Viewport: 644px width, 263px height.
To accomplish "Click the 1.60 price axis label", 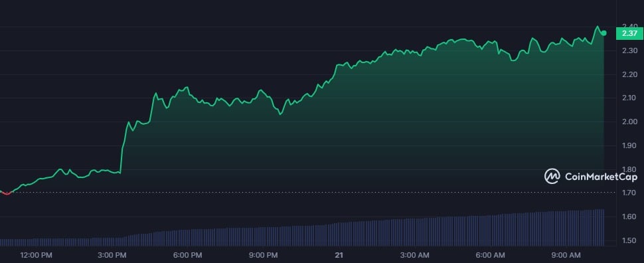I will coord(629,217).
